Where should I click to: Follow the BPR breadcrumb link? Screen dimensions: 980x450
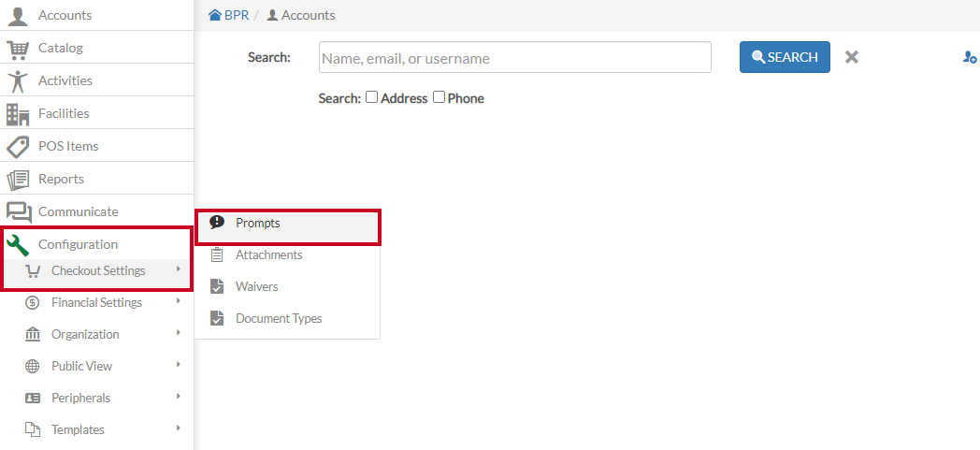coord(237,15)
